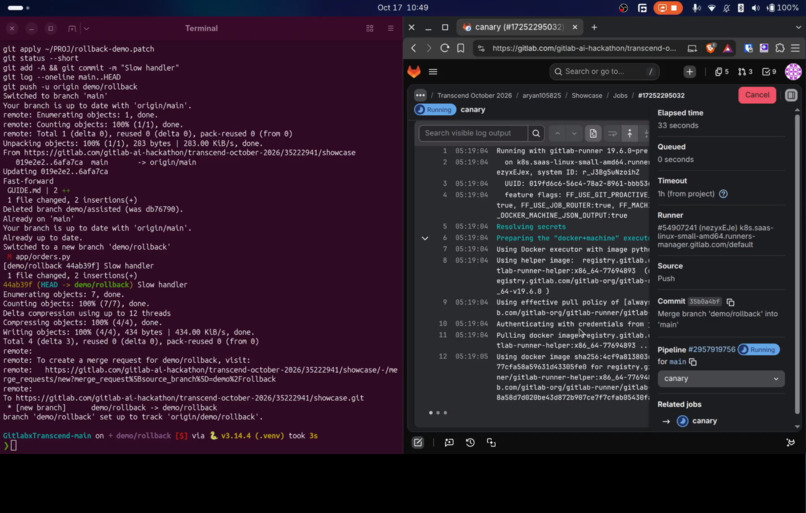806x513 pixels.
Task: Click the log search magnifier button
Action: point(536,134)
